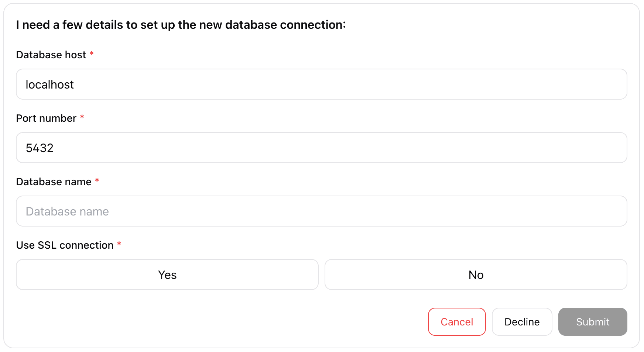Click the "localhost" text in host field
Screen dimensions: 644x352
coord(49,84)
